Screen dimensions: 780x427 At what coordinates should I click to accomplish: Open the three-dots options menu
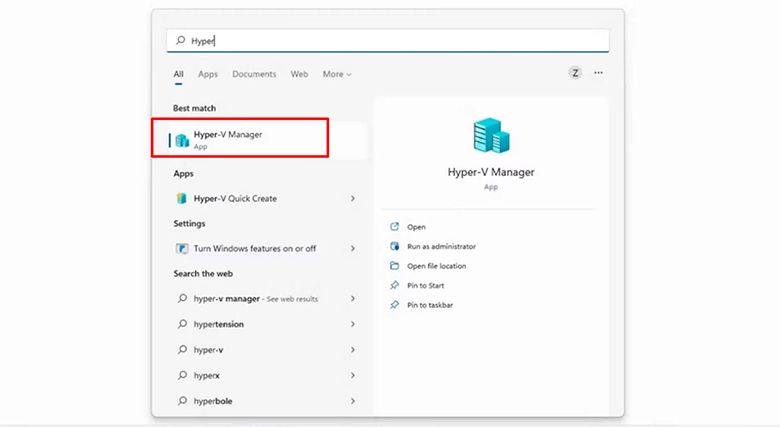tap(598, 73)
